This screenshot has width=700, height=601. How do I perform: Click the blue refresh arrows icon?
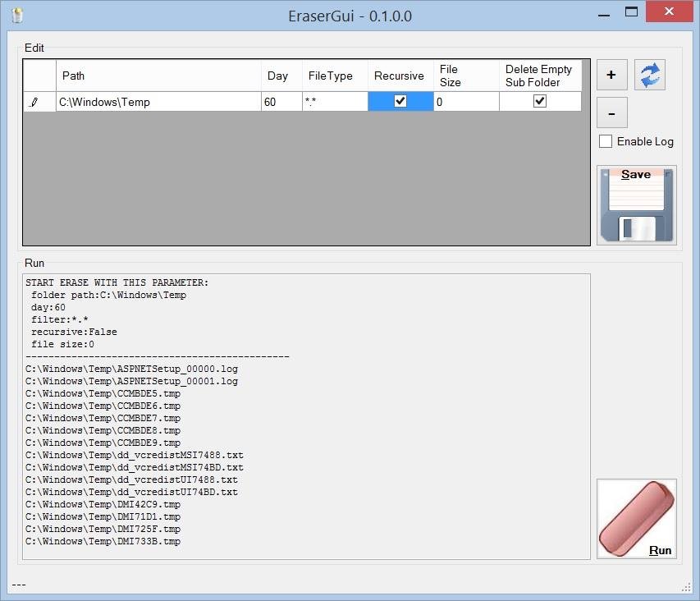coord(649,74)
